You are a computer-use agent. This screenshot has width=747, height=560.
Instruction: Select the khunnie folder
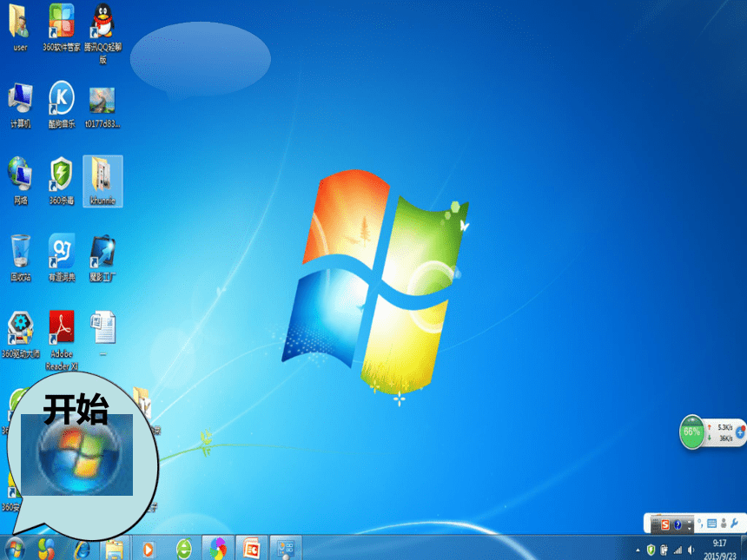tap(102, 181)
